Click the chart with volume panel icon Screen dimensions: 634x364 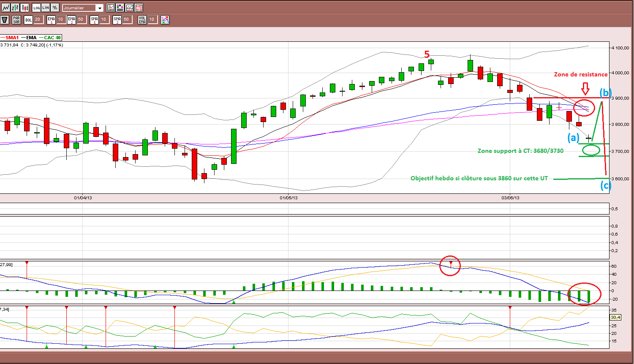click(129, 8)
